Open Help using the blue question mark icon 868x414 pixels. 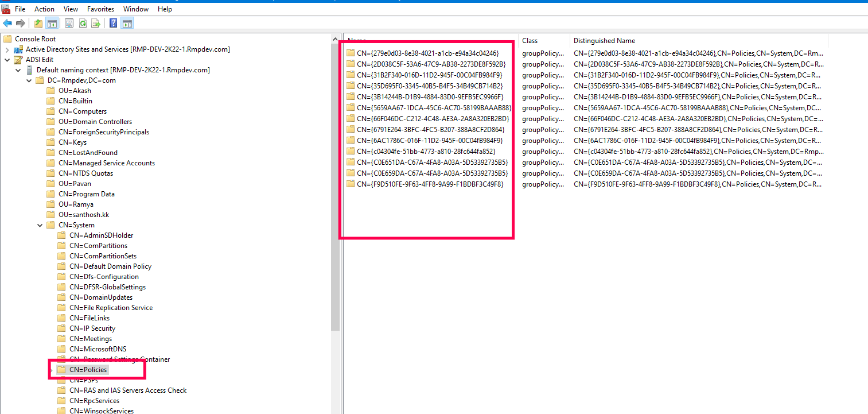coord(112,23)
